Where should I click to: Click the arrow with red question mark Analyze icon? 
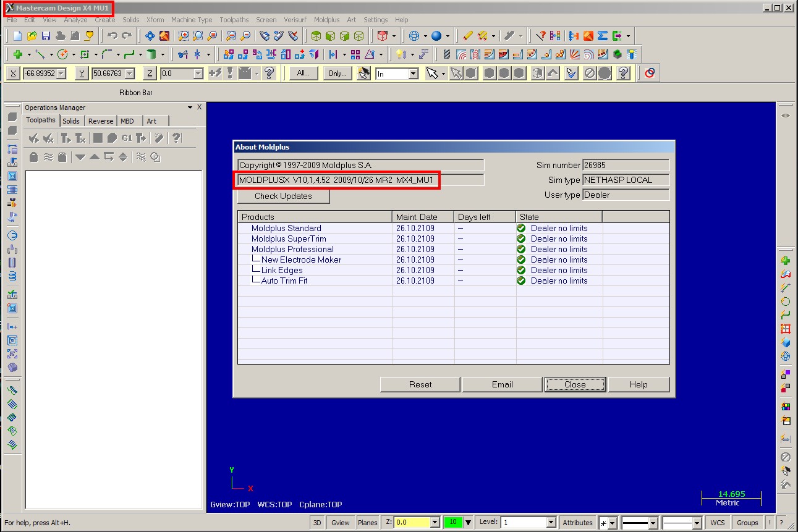pos(541,36)
